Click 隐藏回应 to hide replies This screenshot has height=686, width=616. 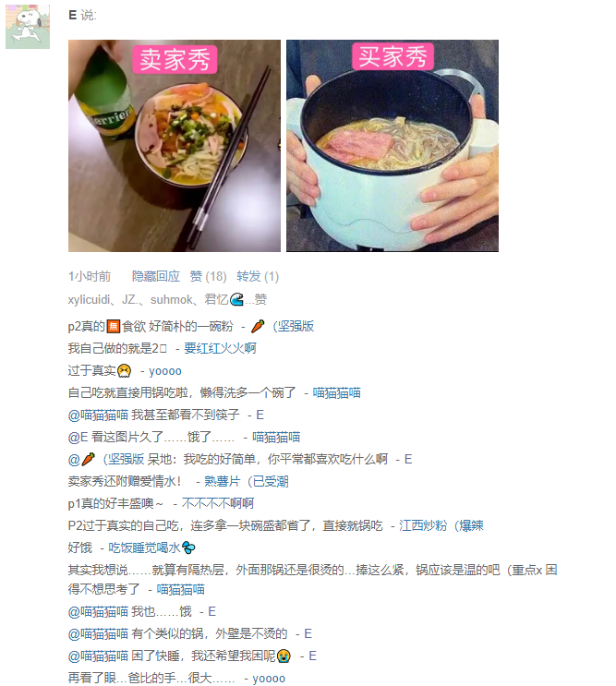[156, 276]
